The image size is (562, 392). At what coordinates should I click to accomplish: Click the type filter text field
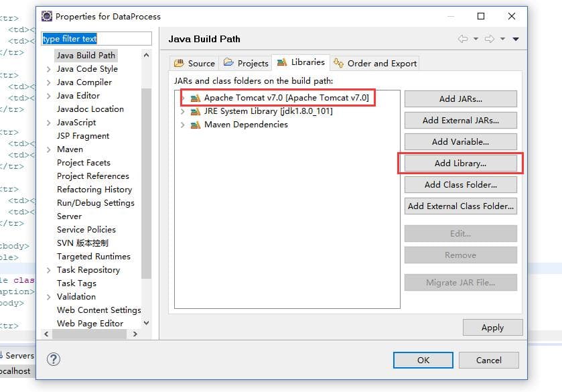pos(96,39)
